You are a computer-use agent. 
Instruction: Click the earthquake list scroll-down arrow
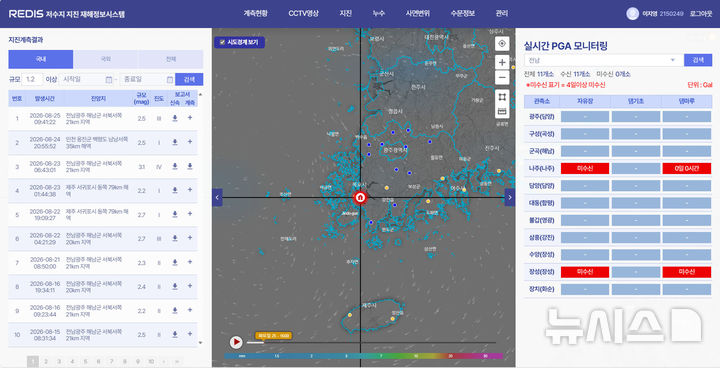pos(200,343)
